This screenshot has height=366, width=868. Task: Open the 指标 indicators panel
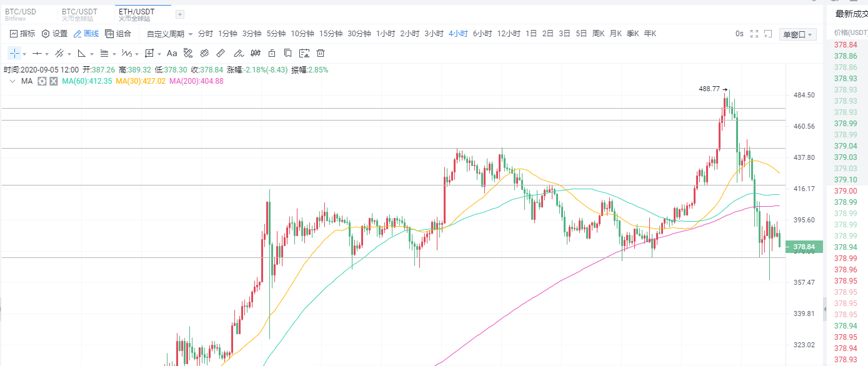click(22, 34)
